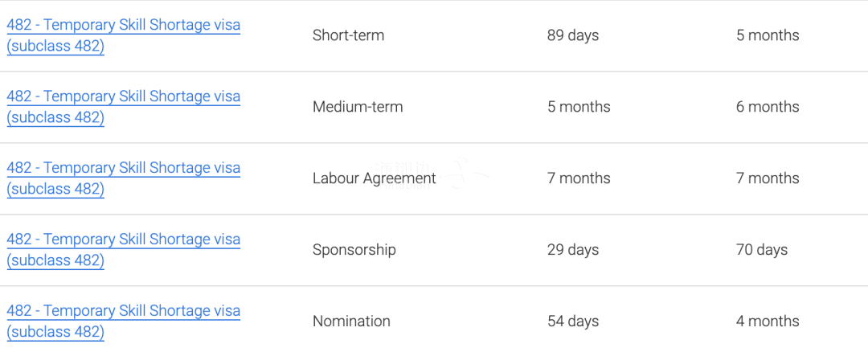Click the last 7 months value, Labour Agreement
Image resolution: width=868 pixels, height=348 pixels.
pyautogui.click(x=768, y=178)
